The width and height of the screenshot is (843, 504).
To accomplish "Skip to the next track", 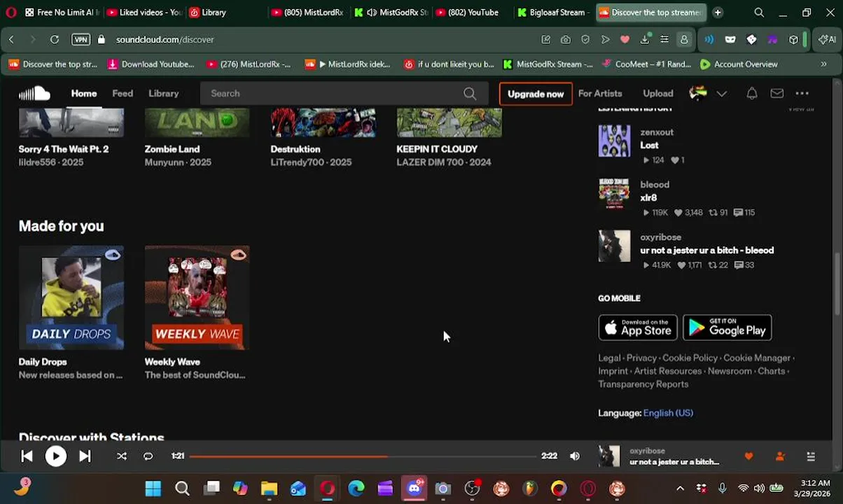I will click(85, 456).
